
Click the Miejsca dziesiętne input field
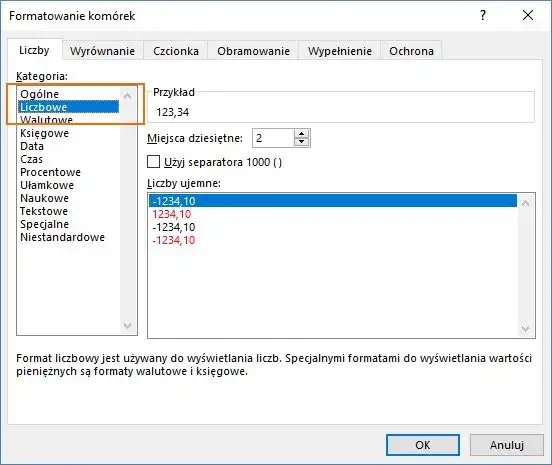point(273,138)
